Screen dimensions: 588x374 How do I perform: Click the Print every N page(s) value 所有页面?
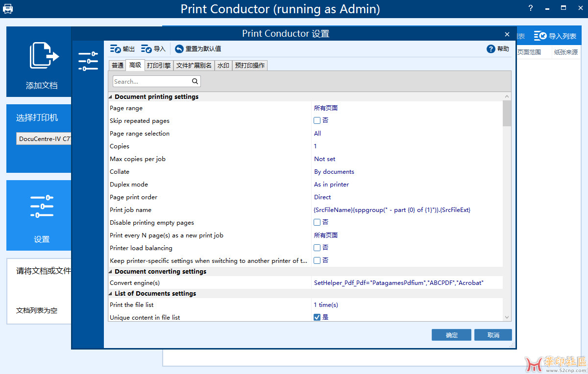(x=326, y=235)
